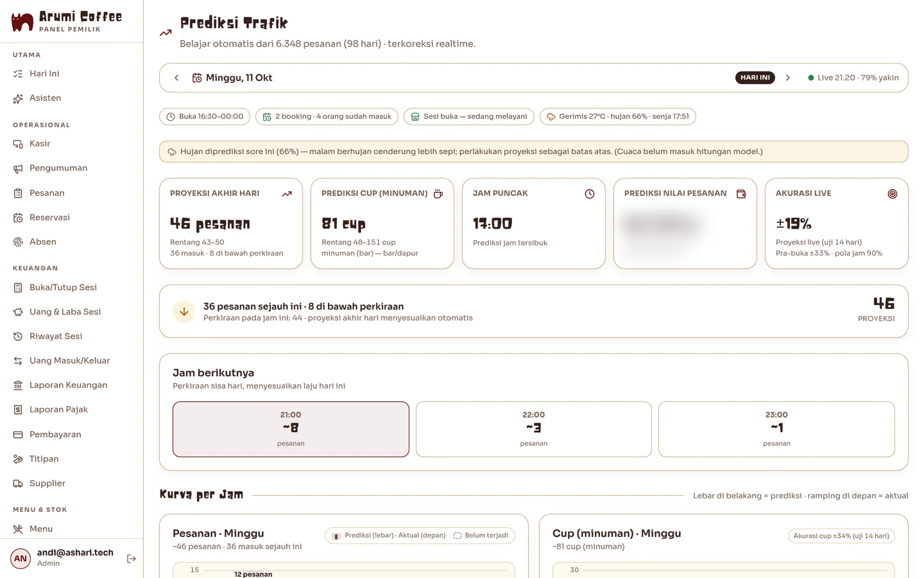Click the Prediksi (lebar) · Aktual (depan) legend
The width and height of the screenshot is (924, 578).
389,536
